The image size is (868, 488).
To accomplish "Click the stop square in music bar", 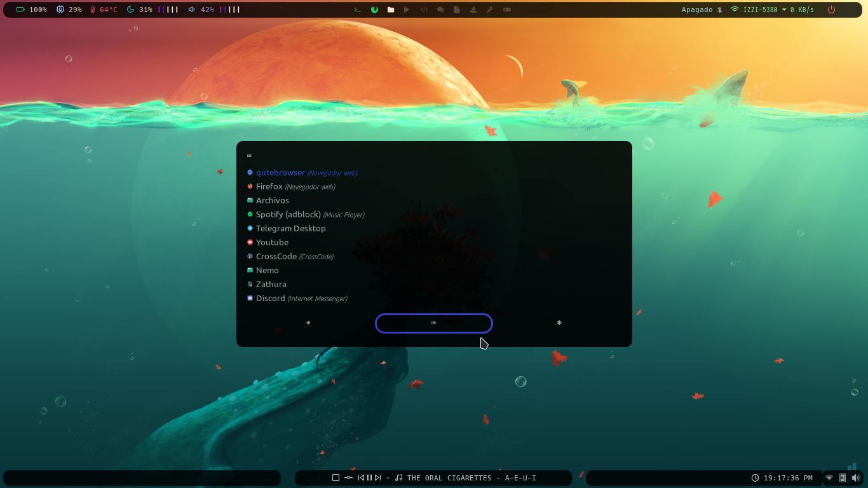I will pyautogui.click(x=336, y=478).
